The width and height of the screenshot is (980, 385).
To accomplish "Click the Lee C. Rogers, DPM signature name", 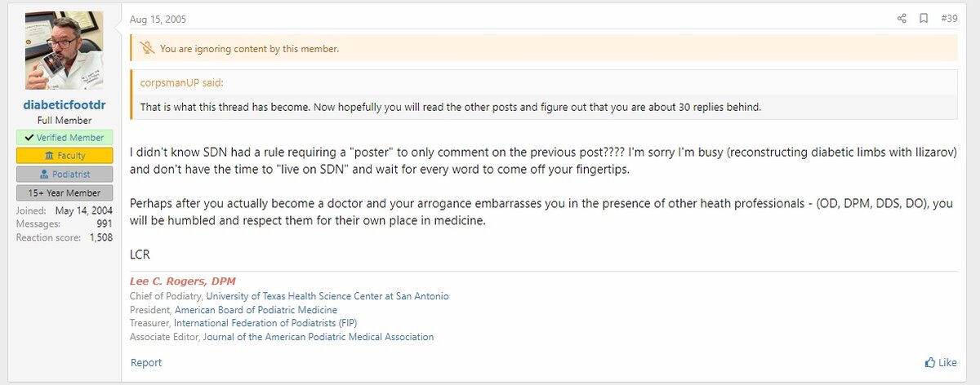I will 182,281.
